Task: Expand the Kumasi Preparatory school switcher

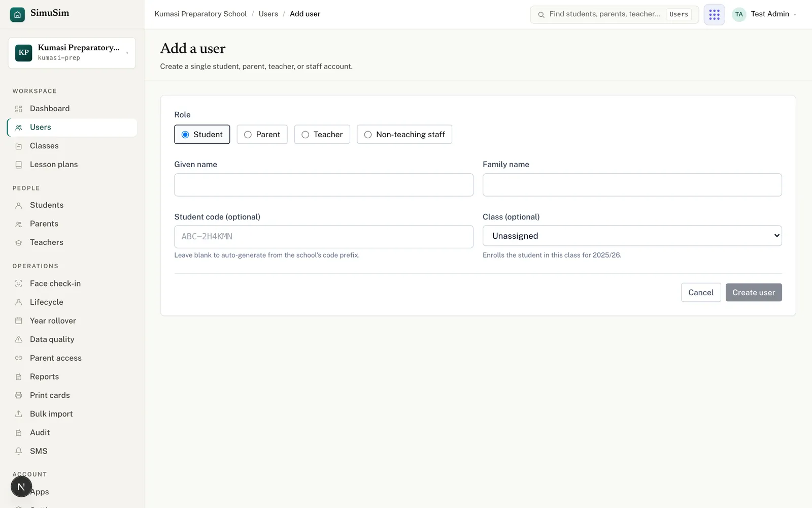Action: (x=72, y=53)
